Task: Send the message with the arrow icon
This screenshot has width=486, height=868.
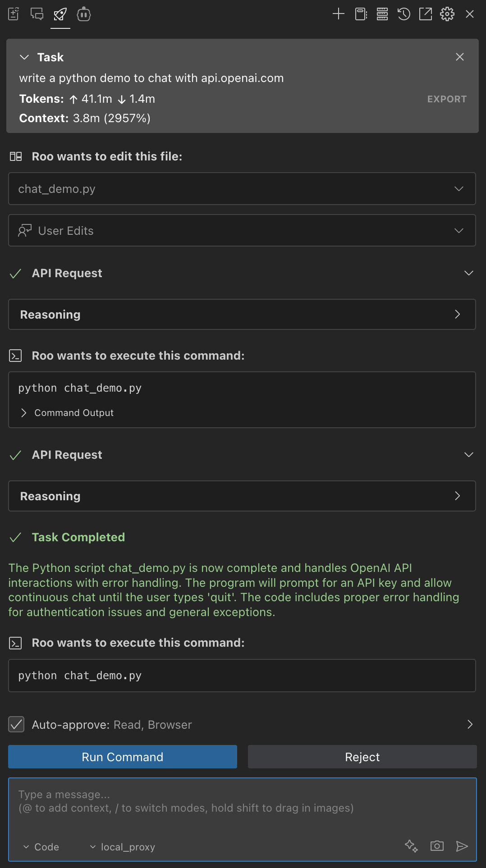Action: pyautogui.click(x=463, y=846)
